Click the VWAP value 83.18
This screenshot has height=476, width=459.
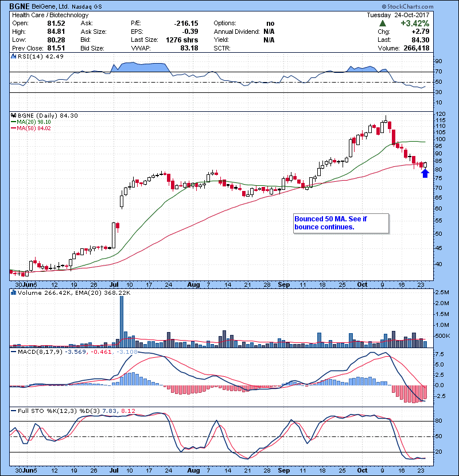click(x=189, y=48)
